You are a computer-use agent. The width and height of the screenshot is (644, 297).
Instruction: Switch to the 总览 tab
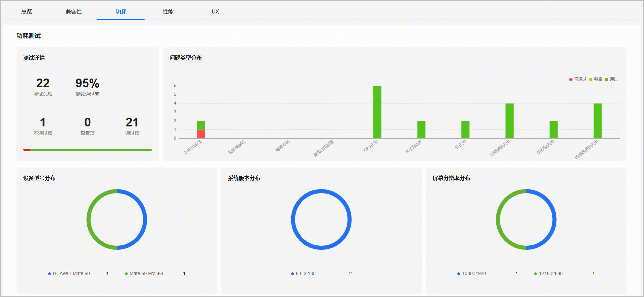coord(27,11)
